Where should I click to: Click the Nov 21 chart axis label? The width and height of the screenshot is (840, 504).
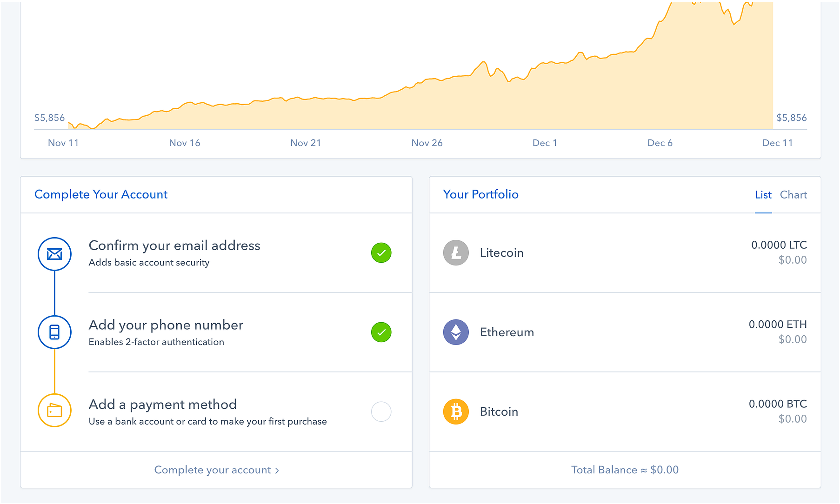(x=306, y=143)
